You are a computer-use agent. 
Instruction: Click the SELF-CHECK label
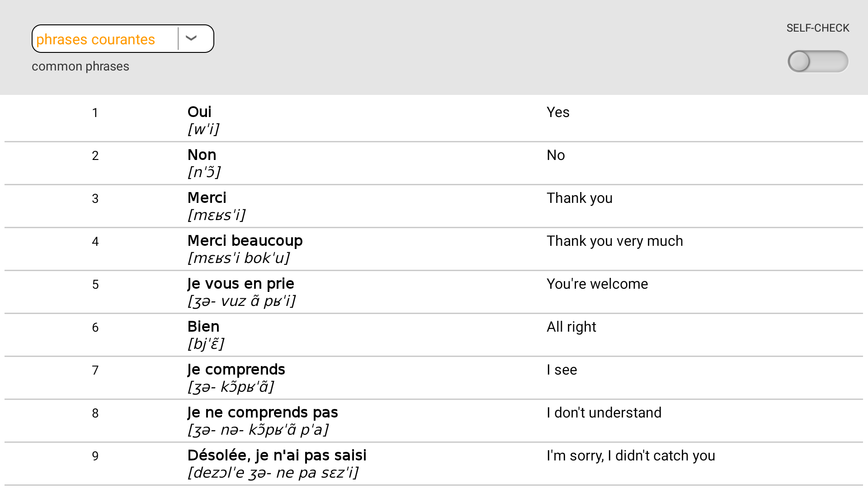tap(817, 28)
